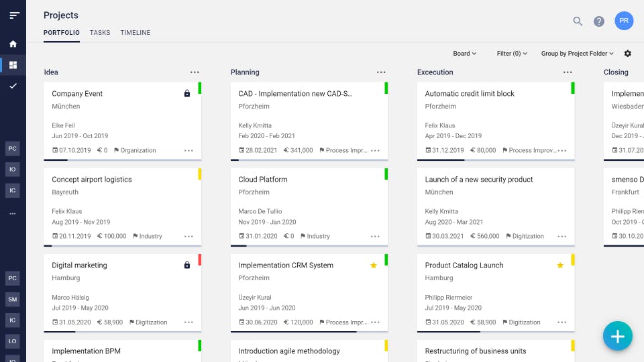Toggle the lock on Company Event card
644x362 pixels.
(x=187, y=94)
